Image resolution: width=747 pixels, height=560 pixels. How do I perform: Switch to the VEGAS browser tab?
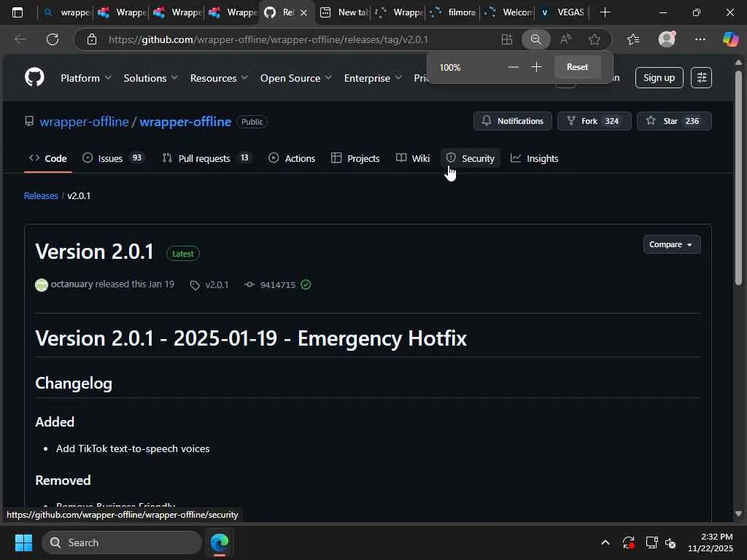[562, 12]
